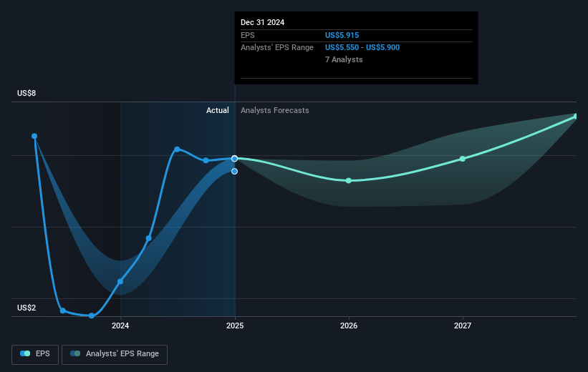Click the highlighted Dec 31 2024 EPS point
Viewport: 588px width, 372px height.
point(234,159)
